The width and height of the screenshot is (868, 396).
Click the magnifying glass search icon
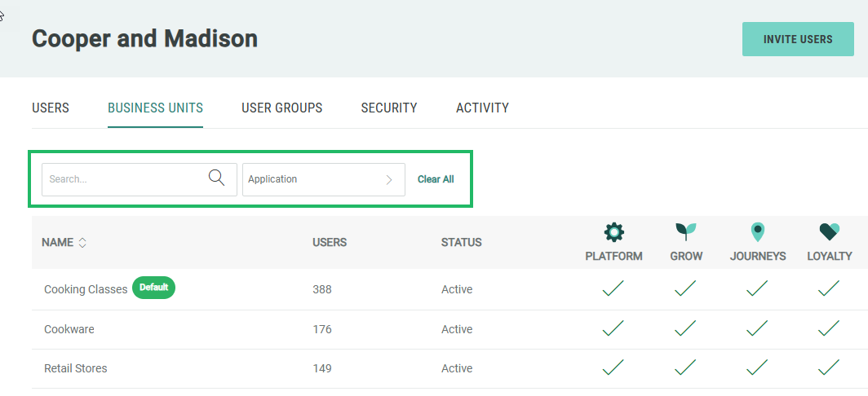tap(216, 178)
